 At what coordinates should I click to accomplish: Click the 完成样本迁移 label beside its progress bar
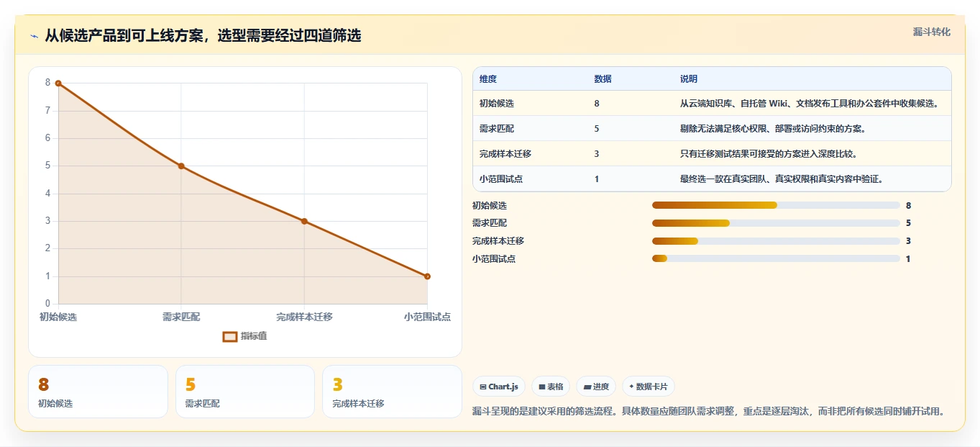tap(498, 241)
